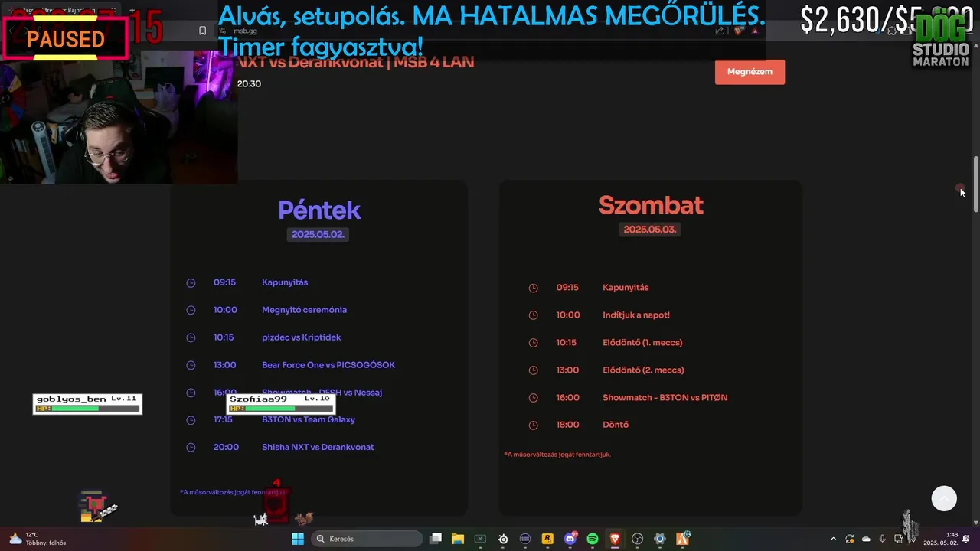Click the clock icon beside Megnyitó ceremónia
This screenshot has width=980, height=551.
point(191,311)
